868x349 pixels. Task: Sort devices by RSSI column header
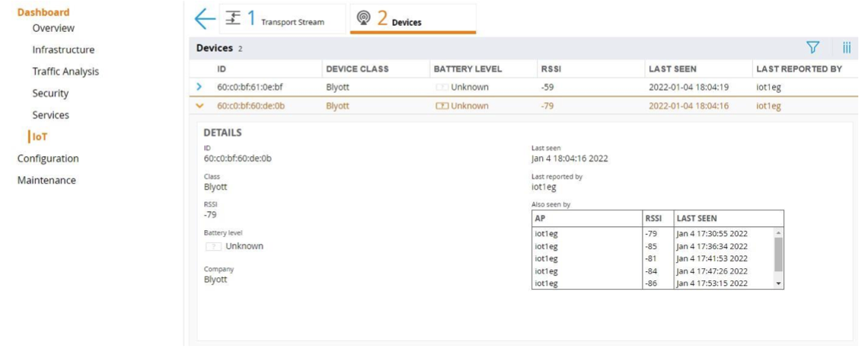[x=551, y=69]
